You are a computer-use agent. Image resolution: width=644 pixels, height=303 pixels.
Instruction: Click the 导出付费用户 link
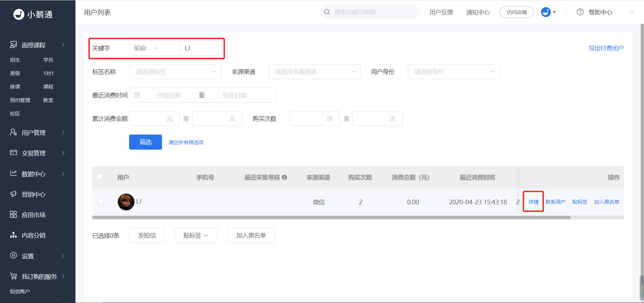coord(606,48)
